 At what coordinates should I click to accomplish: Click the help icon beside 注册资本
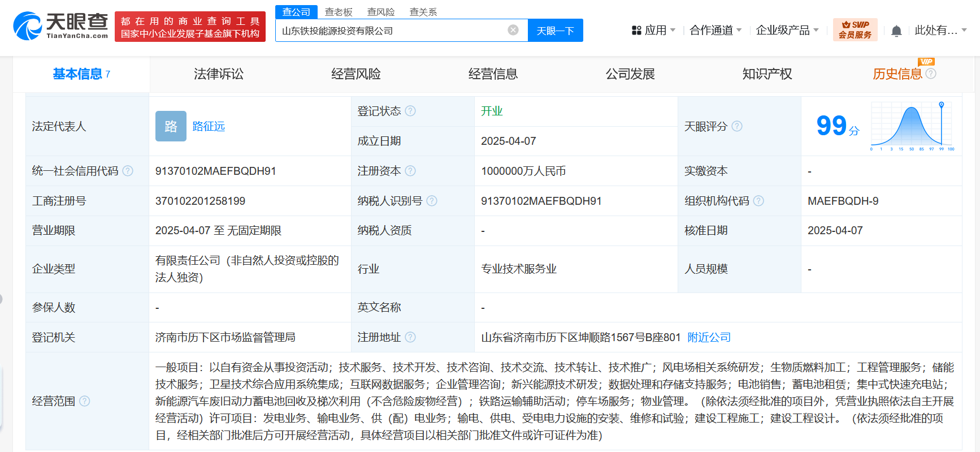click(410, 171)
